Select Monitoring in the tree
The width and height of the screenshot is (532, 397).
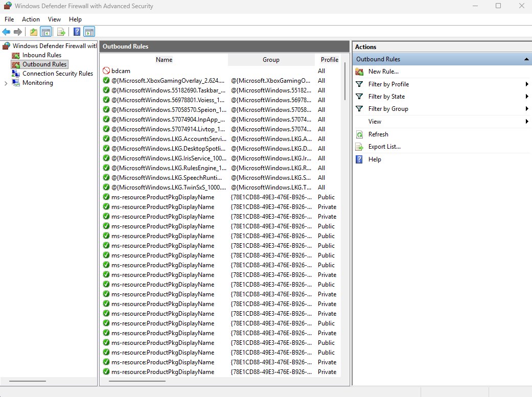[38, 83]
